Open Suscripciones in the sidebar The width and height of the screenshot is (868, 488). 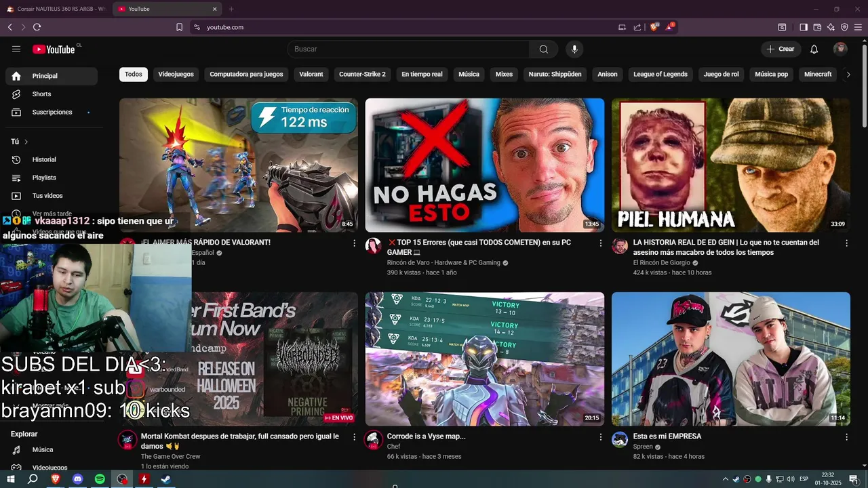pos(52,112)
